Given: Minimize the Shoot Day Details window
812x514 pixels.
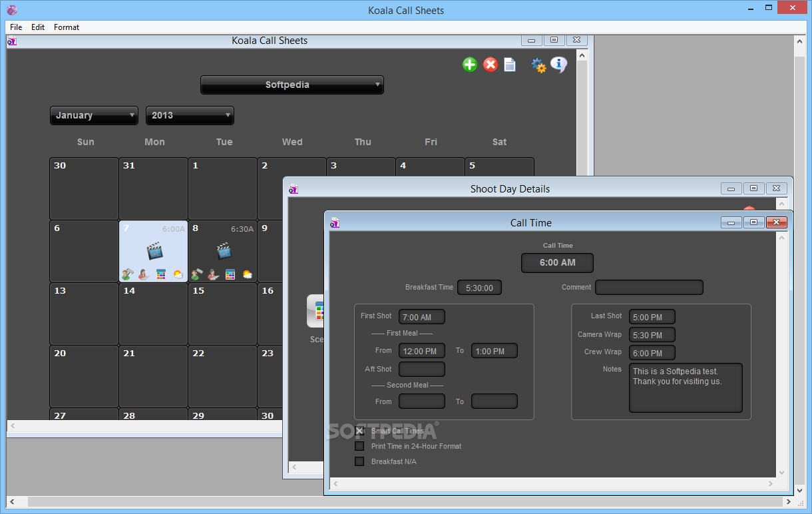Looking at the screenshot, I should 731,188.
